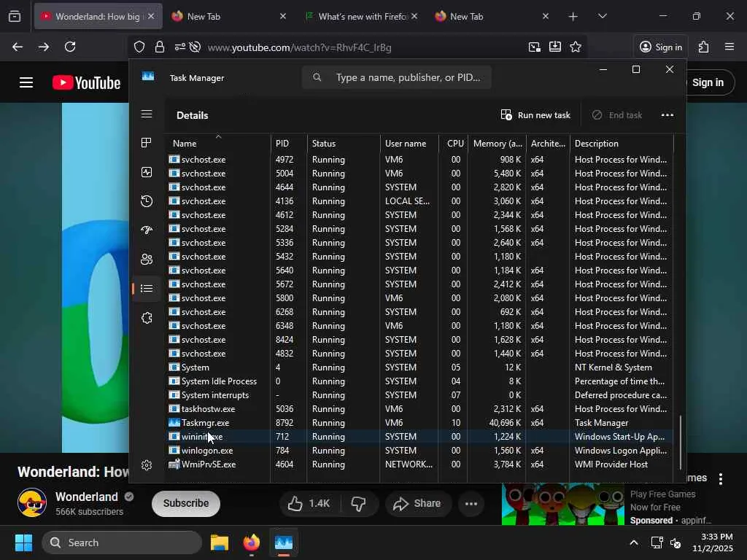Open Startup apps page in sidebar
This screenshot has height=560, width=747.
(147, 230)
